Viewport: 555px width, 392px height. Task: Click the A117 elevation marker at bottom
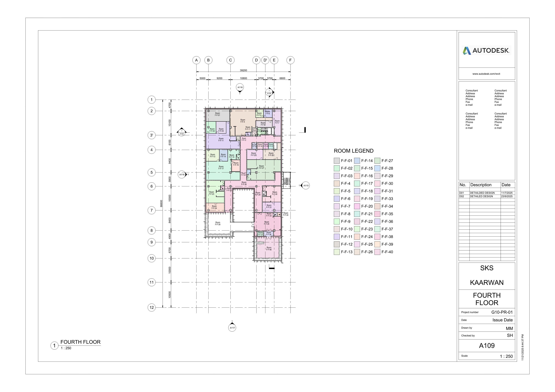(x=232, y=327)
